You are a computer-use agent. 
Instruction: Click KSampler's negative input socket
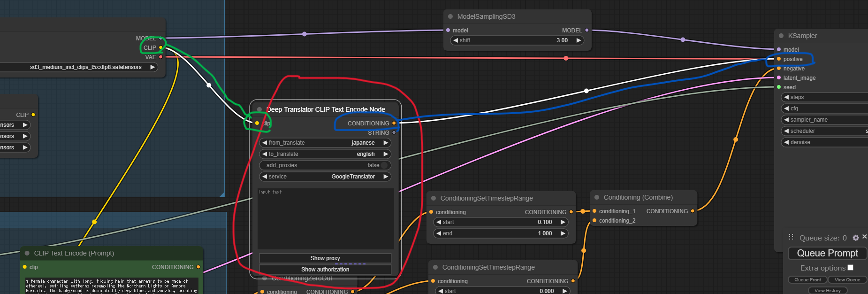tap(779, 69)
